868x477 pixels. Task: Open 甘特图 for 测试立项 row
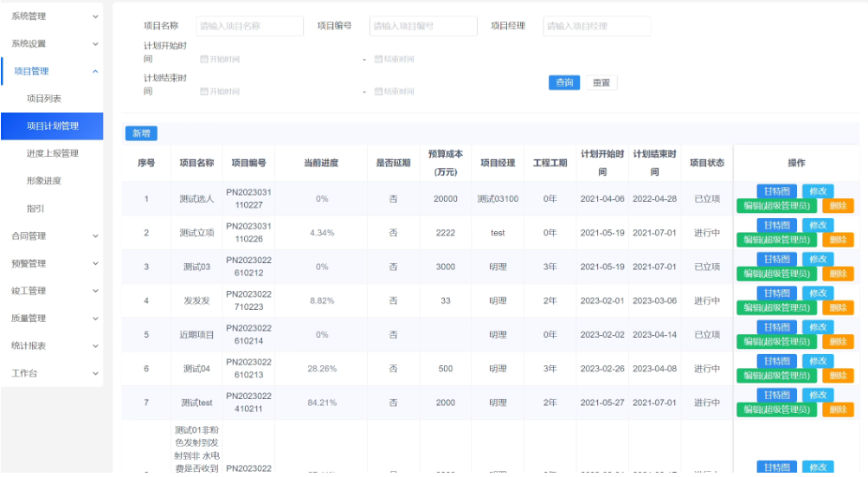pyautogui.click(x=776, y=225)
